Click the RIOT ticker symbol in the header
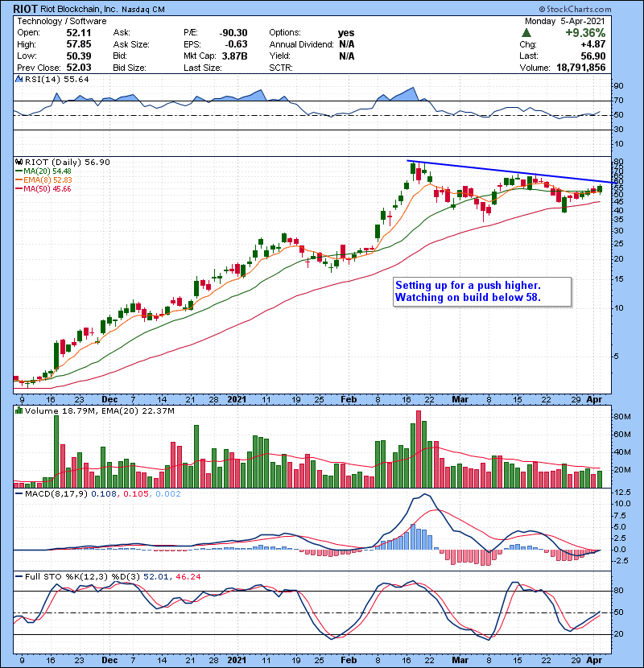The image size is (644, 668). click(x=25, y=9)
